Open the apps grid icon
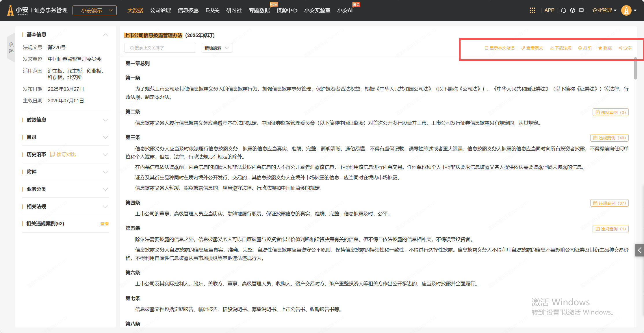 pos(532,10)
